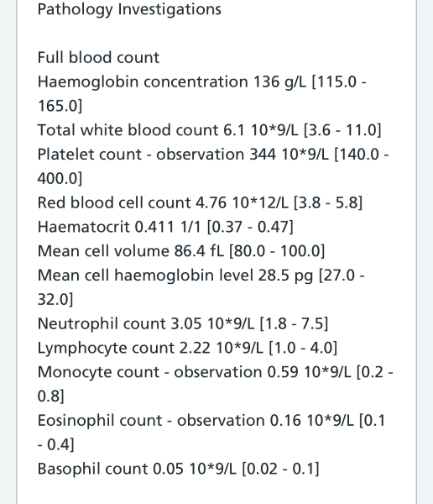
Task: Click the Red blood cell count 4.76 line
Action: 200,203
